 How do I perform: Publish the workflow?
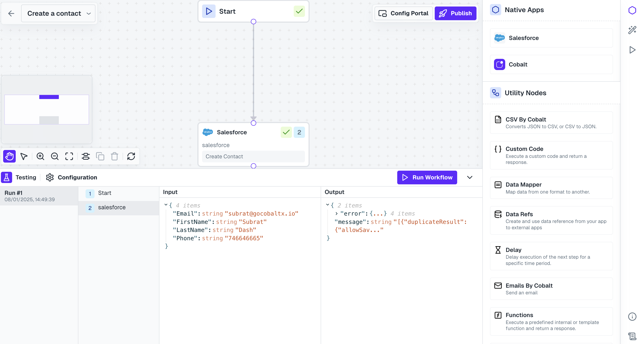click(x=456, y=13)
